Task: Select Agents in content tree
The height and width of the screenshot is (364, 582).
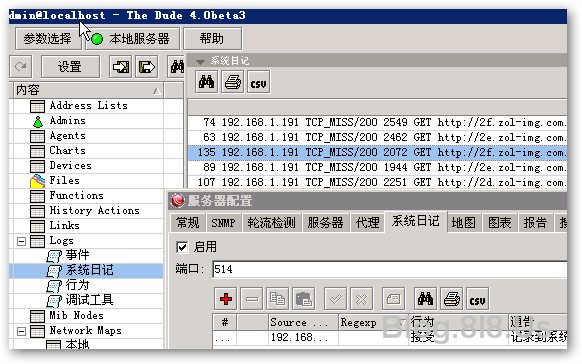Action: coord(68,136)
